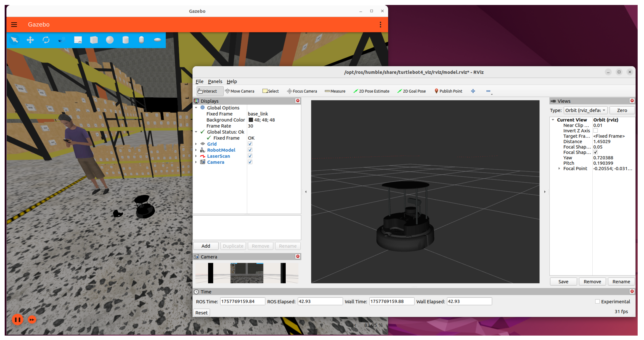This screenshot has height=340, width=644.
Task: Click the Add display button
Action: (206, 246)
